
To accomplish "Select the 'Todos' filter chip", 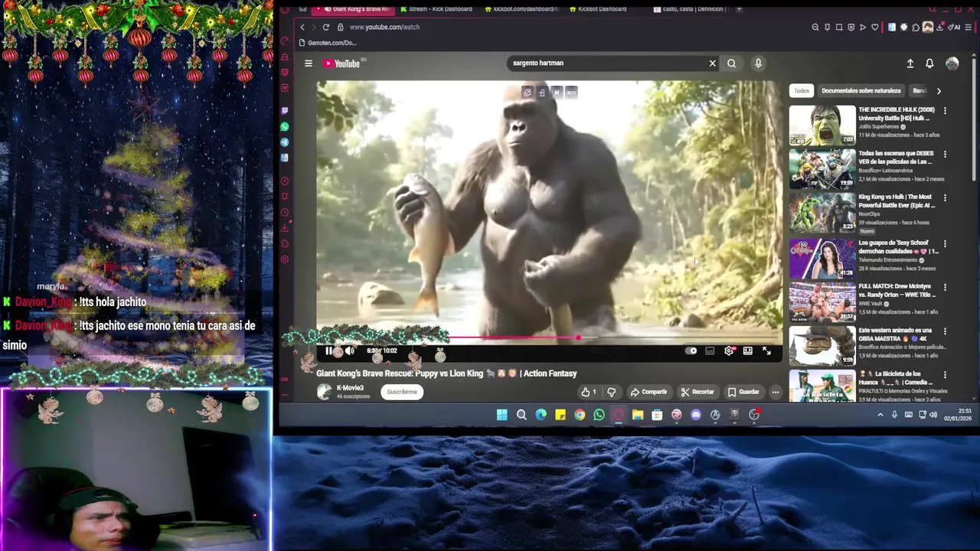I will 802,90.
